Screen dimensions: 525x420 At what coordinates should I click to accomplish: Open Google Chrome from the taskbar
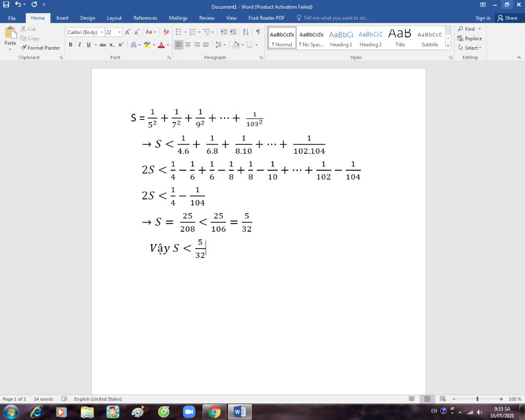(214, 412)
